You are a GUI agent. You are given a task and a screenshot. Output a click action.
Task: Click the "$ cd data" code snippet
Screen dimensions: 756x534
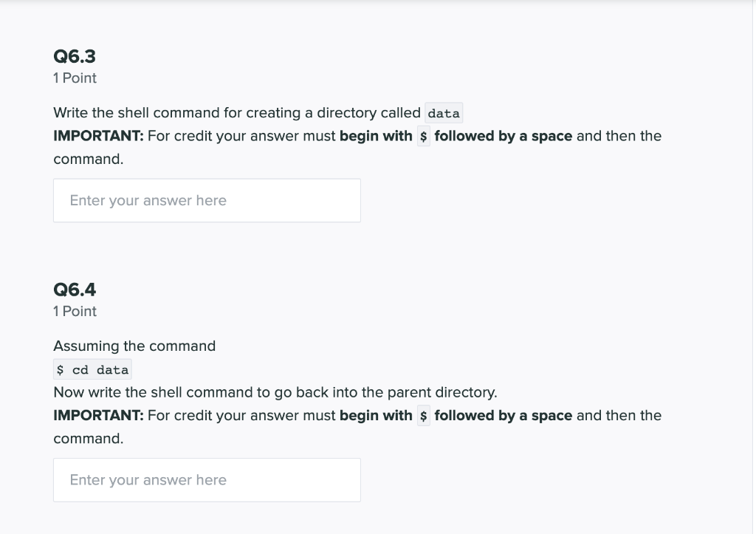(92, 370)
